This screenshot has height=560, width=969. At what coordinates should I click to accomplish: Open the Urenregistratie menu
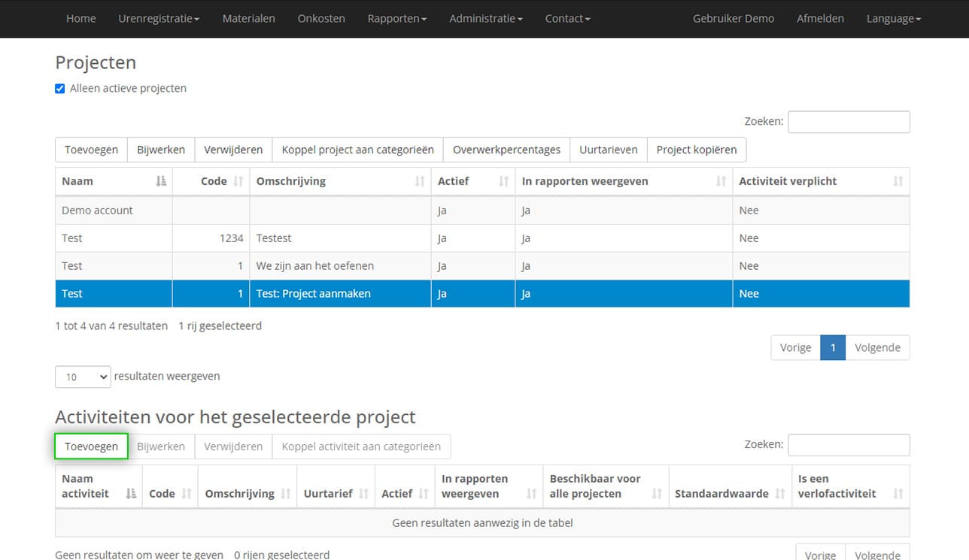(159, 19)
